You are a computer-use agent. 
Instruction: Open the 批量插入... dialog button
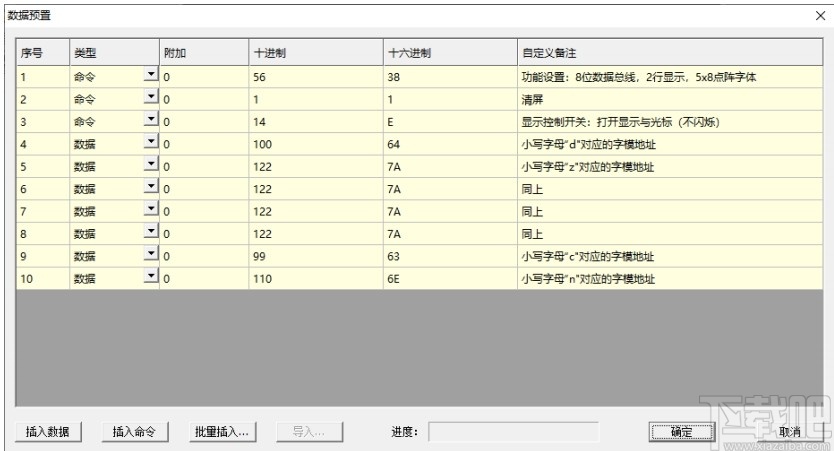coord(222,432)
